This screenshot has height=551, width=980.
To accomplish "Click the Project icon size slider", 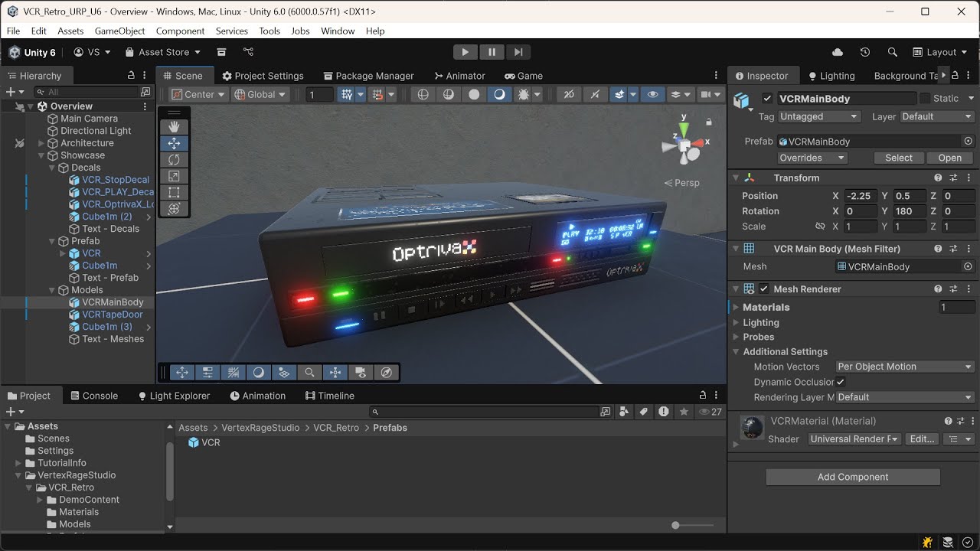I will (693, 525).
